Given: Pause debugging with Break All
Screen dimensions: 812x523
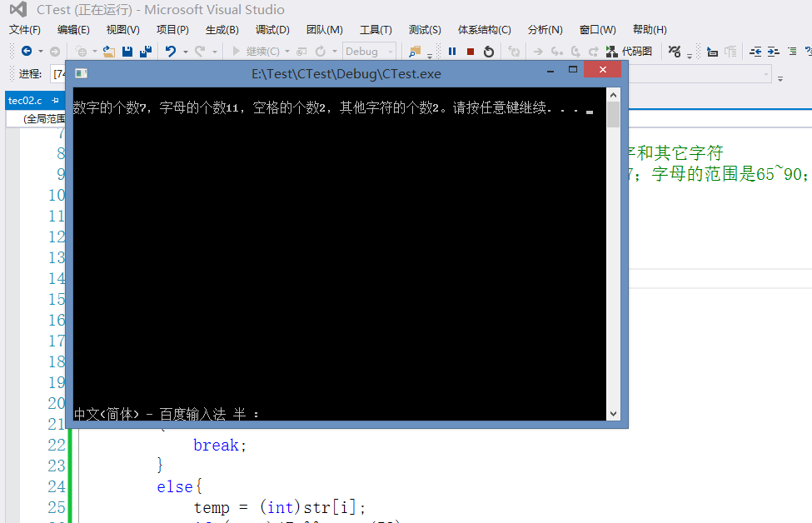Looking at the screenshot, I should pyautogui.click(x=452, y=52).
